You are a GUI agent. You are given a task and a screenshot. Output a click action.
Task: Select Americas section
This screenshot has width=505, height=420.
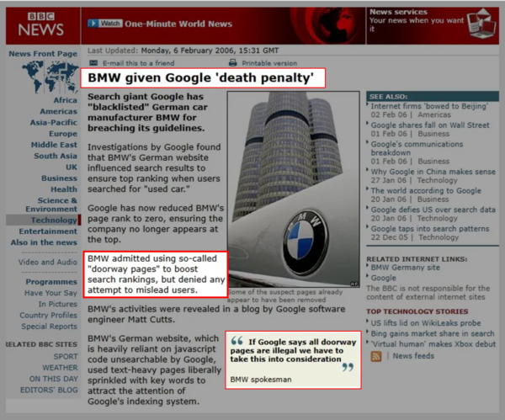(59, 111)
